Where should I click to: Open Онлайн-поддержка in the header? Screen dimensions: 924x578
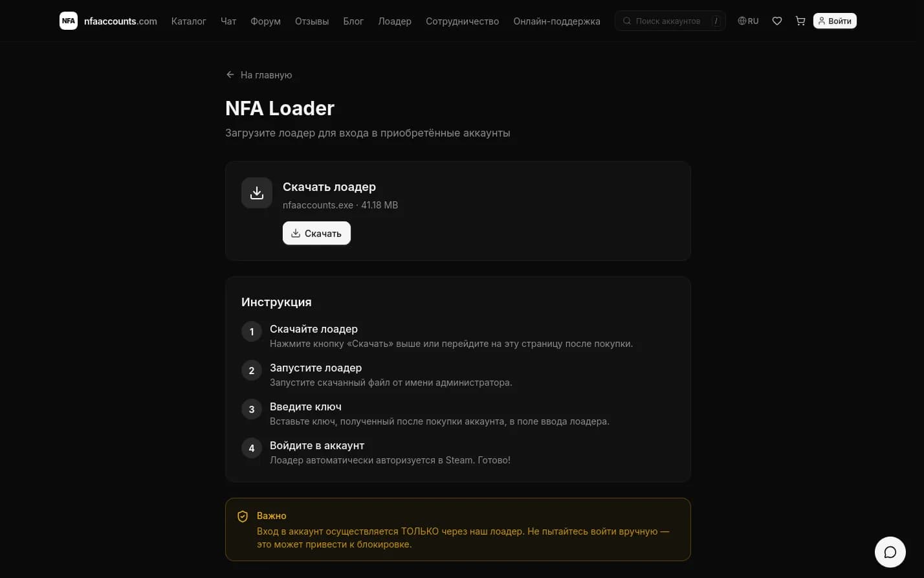[557, 21]
